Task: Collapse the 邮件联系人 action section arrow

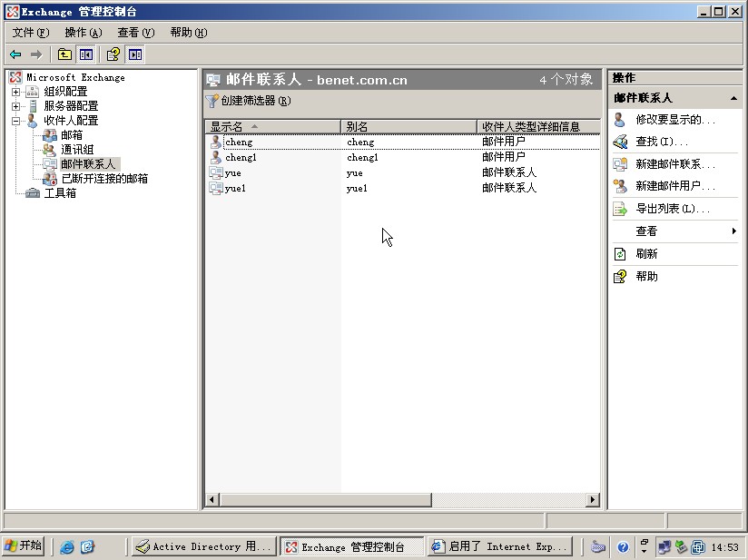Action: pyautogui.click(x=733, y=98)
